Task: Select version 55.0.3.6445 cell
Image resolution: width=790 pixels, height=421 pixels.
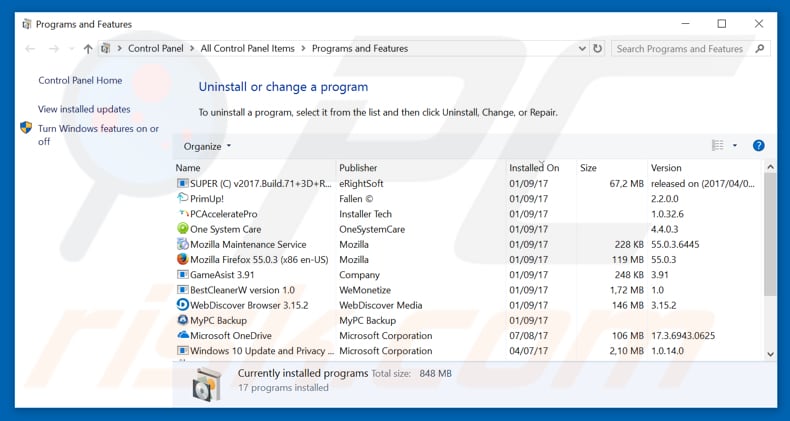Action: point(675,244)
